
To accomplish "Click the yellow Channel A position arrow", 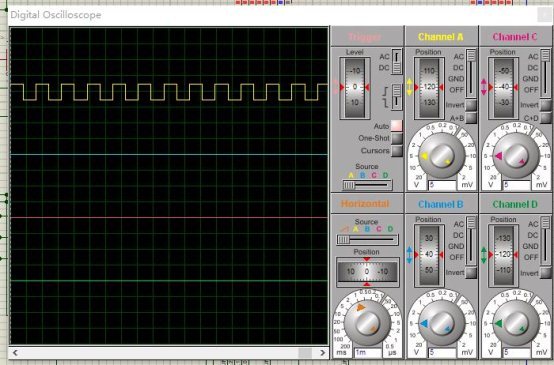I will 409,87.
